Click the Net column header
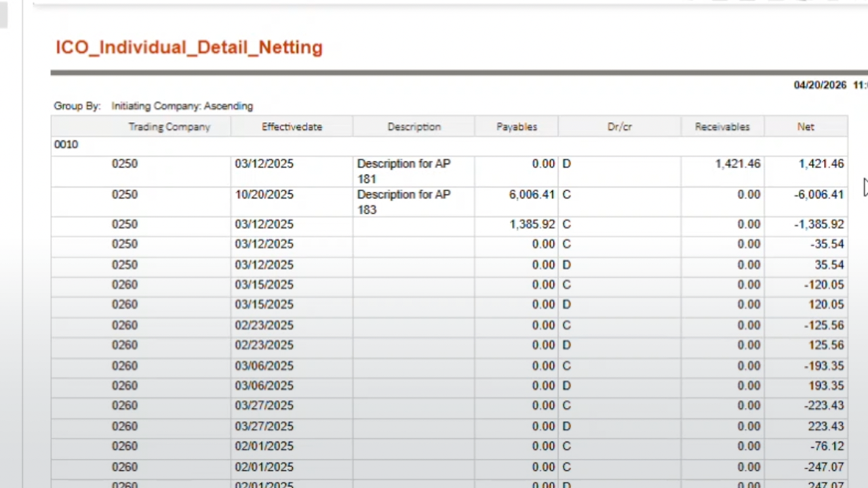The height and width of the screenshot is (488, 868). tap(806, 127)
